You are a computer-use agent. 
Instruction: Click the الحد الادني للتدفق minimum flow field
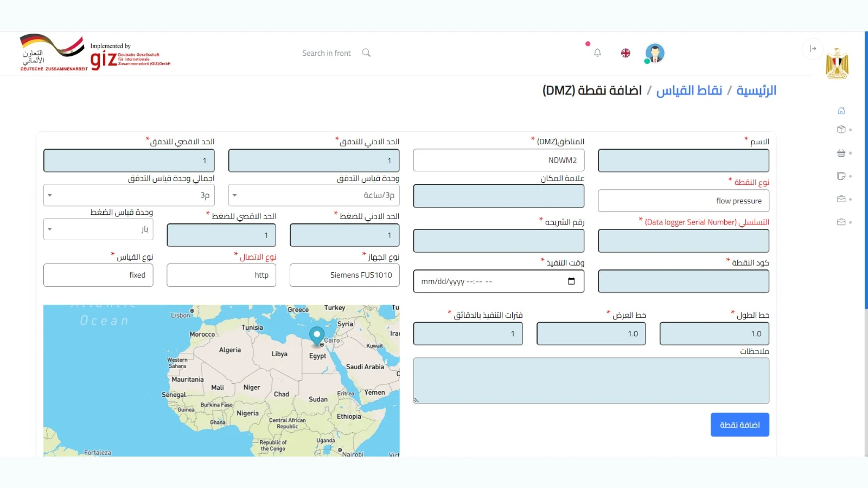[314, 161]
